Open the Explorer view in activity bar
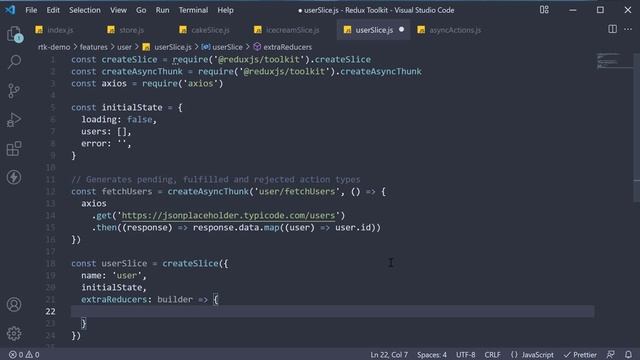This screenshot has height=360, width=640. pos(14,34)
